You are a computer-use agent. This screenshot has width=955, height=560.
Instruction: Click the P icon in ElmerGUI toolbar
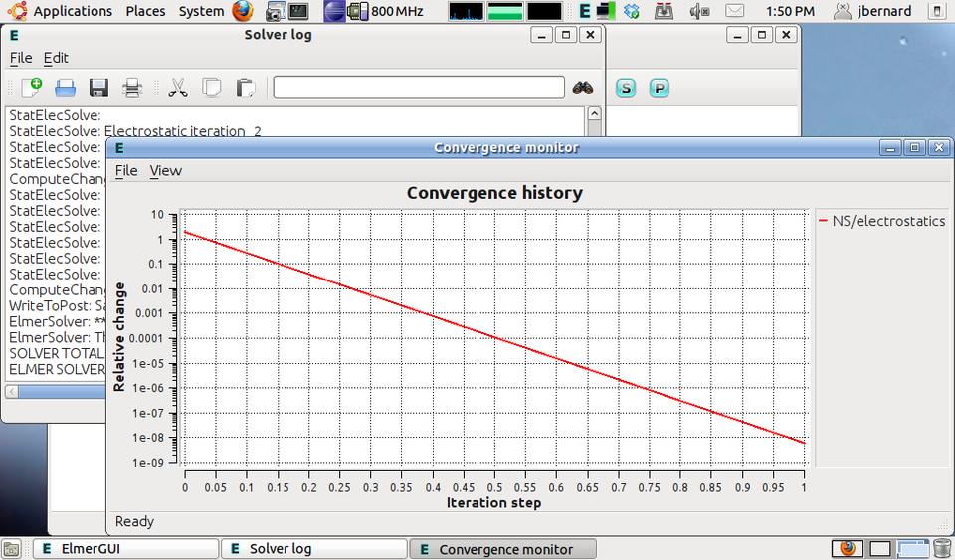[x=659, y=88]
